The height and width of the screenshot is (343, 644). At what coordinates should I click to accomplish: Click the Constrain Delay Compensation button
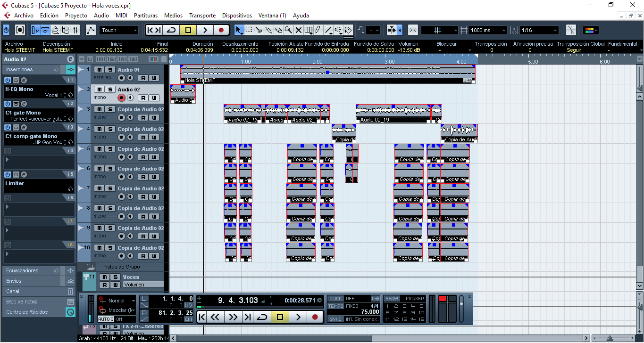tap(6, 30)
